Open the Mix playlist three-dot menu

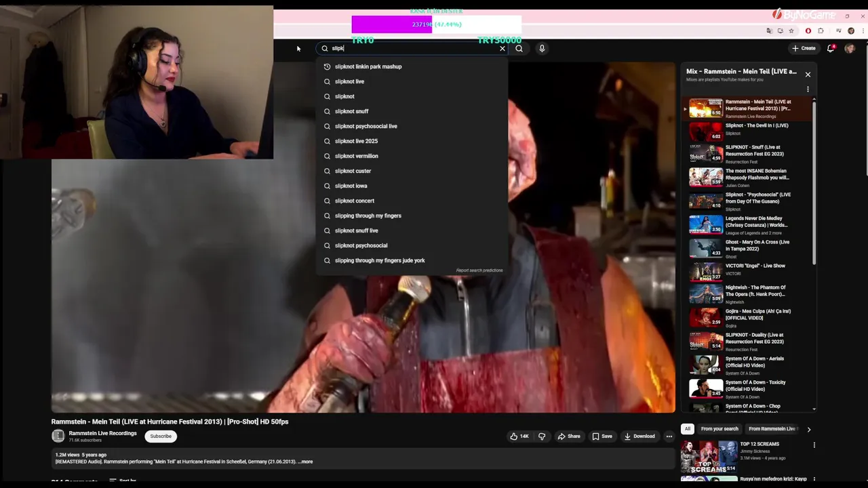[808, 89]
